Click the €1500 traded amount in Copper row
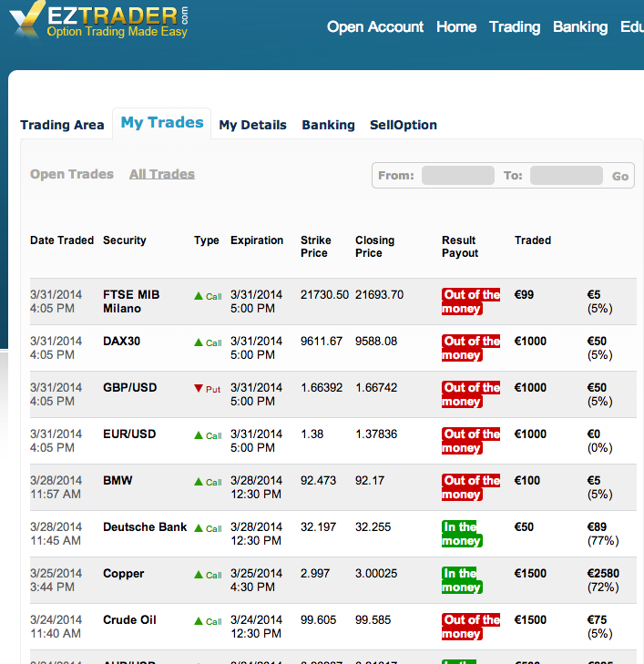Image resolution: width=644 pixels, height=664 pixels. 530,574
